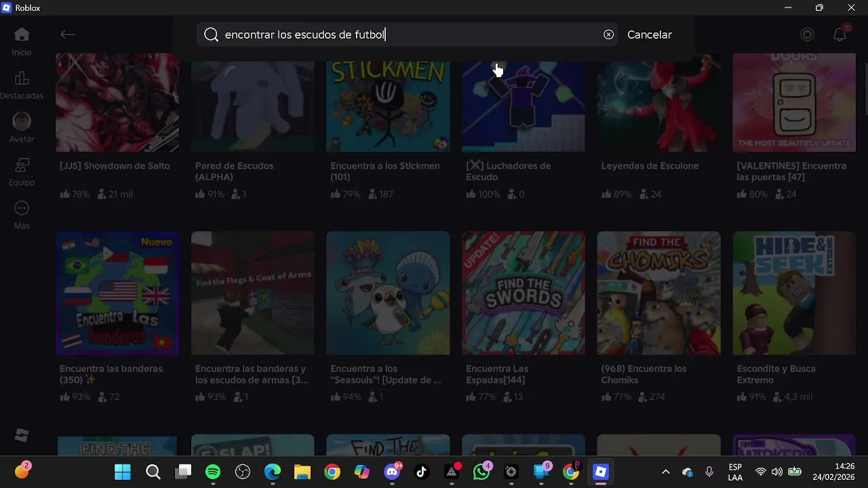Open the Más menu in the sidebar

point(22,215)
